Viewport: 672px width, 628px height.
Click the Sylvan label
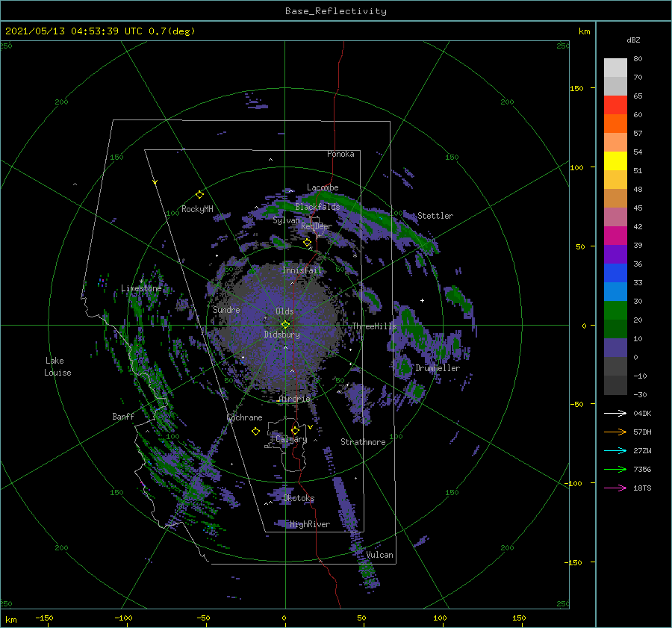286,220
